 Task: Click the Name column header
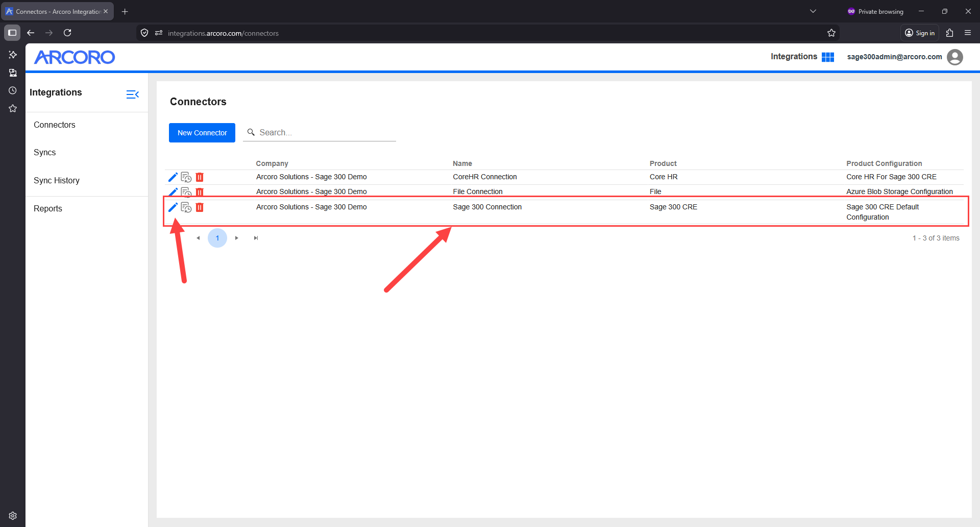(x=462, y=163)
